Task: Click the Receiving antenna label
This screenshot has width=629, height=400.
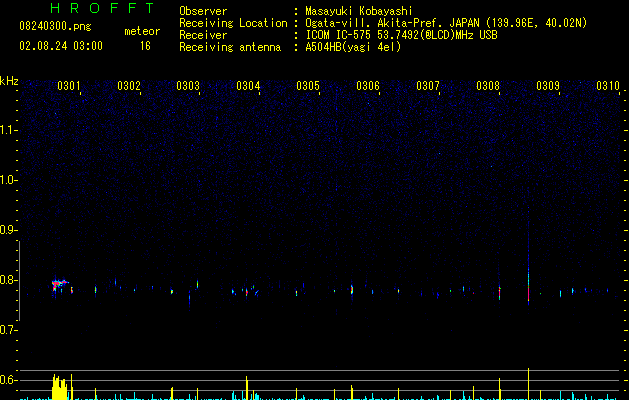Action: [230, 47]
